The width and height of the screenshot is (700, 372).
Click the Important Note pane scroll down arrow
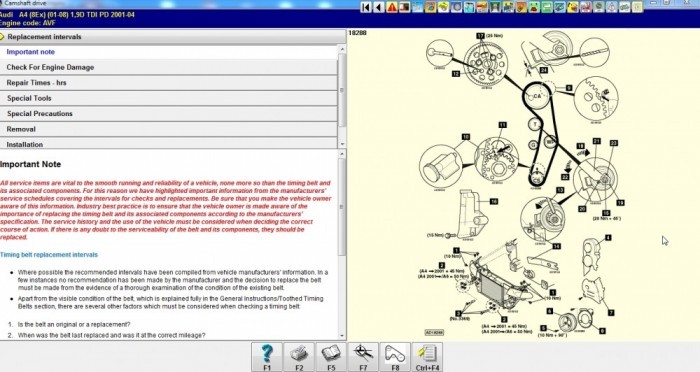pos(342,335)
